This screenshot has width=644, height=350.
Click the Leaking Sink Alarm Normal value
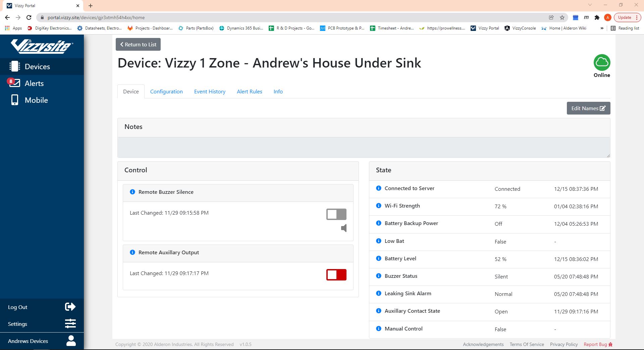(503, 294)
